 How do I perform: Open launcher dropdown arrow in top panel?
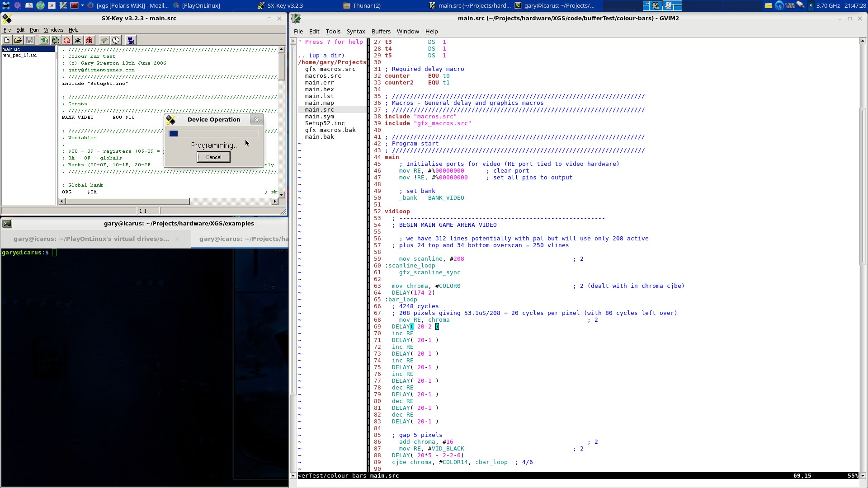coord(82,5)
